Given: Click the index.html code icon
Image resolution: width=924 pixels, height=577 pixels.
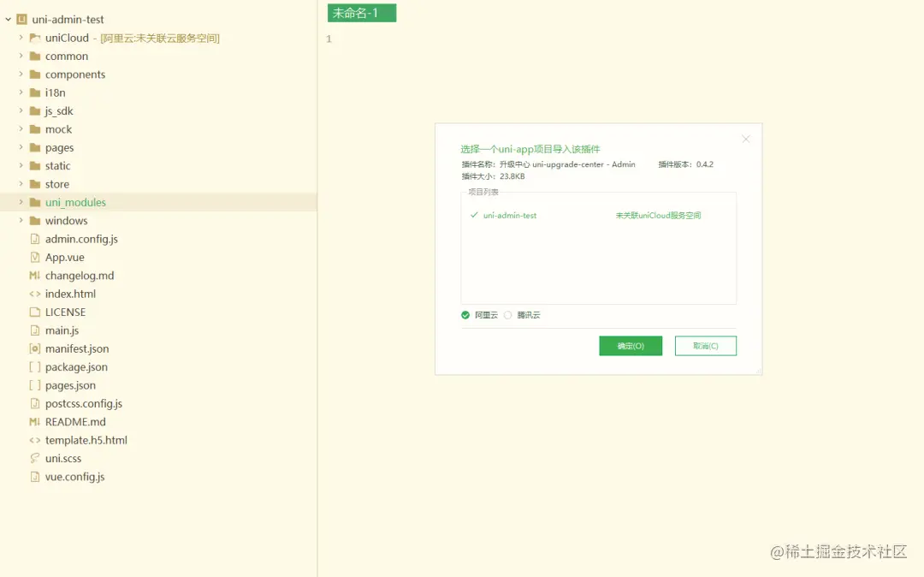Looking at the screenshot, I should (35, 294).
